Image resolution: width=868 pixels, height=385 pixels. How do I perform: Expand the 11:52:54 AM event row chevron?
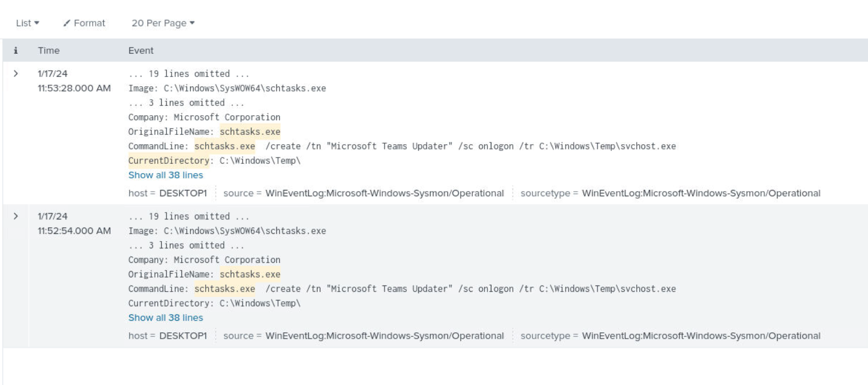click(x=16, y=216)
